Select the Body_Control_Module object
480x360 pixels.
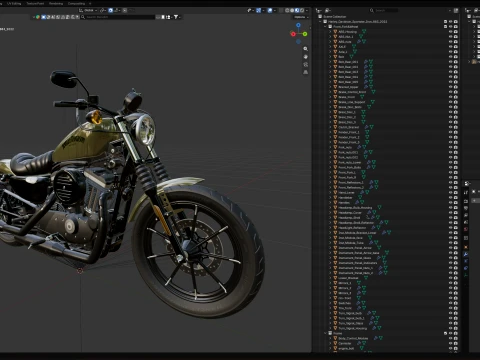[353, 338]
